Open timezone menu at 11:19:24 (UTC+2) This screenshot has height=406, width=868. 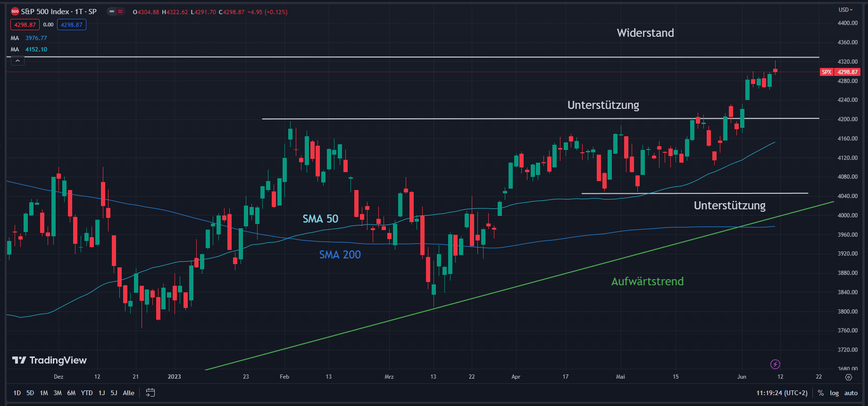pos(782,393)
